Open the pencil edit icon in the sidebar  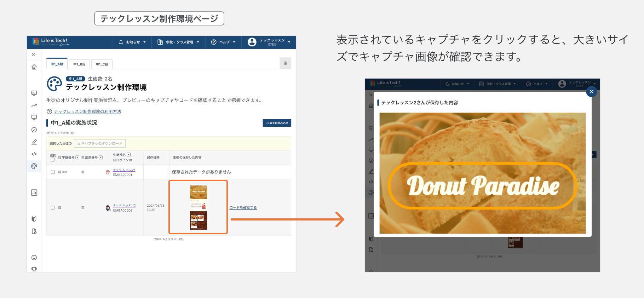click(34, 142)
